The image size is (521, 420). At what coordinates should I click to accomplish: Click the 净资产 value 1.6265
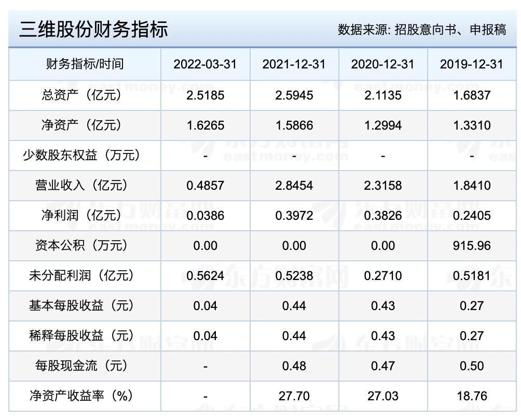(x=205, y=125)
